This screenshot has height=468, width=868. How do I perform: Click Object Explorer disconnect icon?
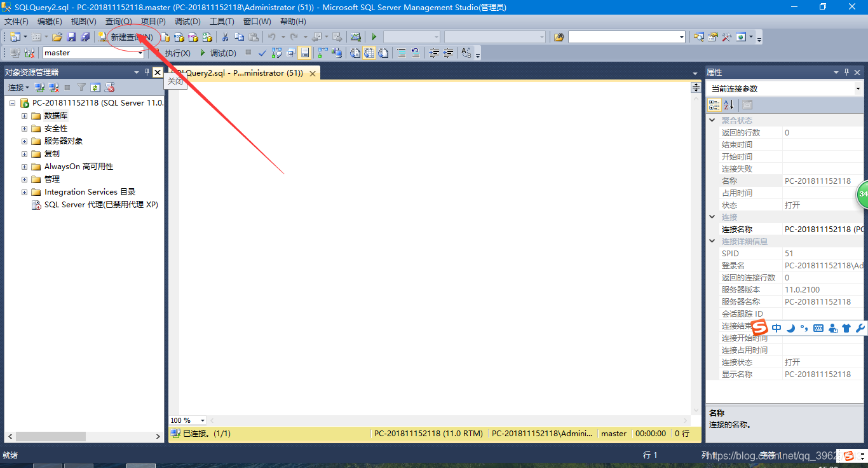click(x=53, y=87)
